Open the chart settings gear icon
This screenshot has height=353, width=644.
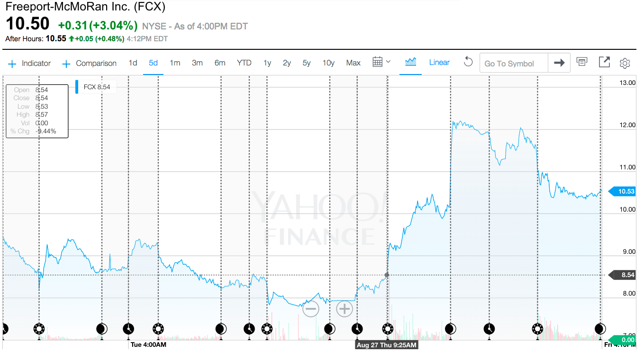pyautogui.click(x=625, y=63)
